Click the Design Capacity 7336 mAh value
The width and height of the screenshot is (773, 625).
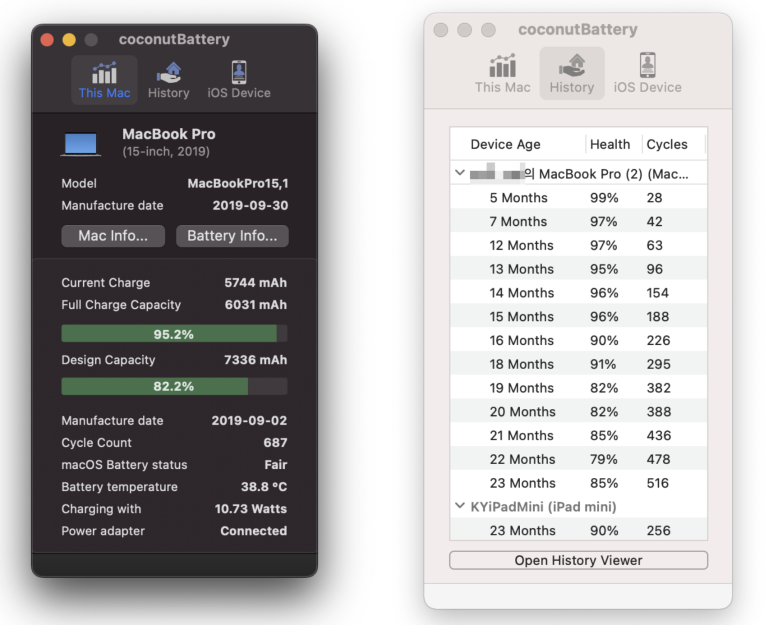point(255,360)
